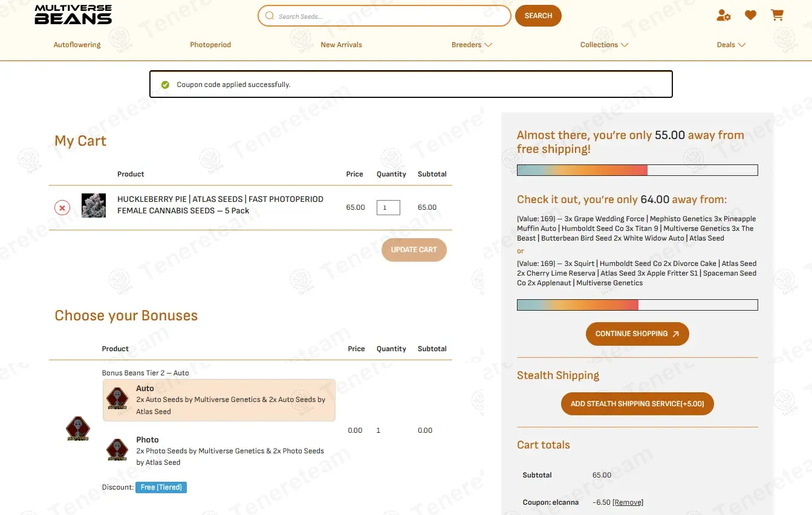Click the Cart totals heading

544,445
